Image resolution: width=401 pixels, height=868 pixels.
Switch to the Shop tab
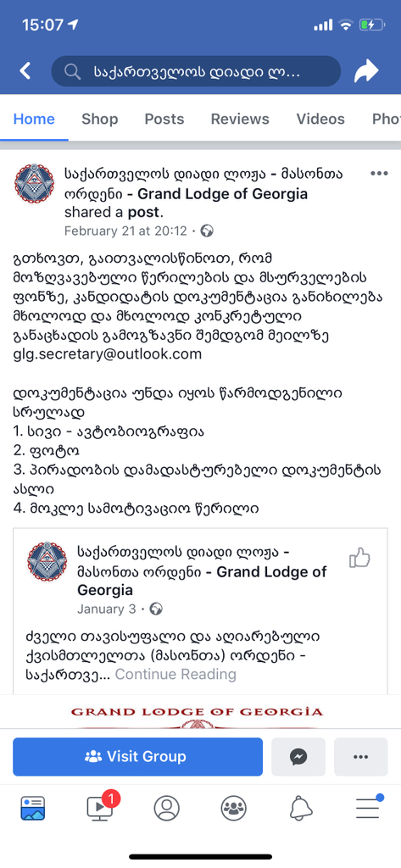[x=100, y=119]
